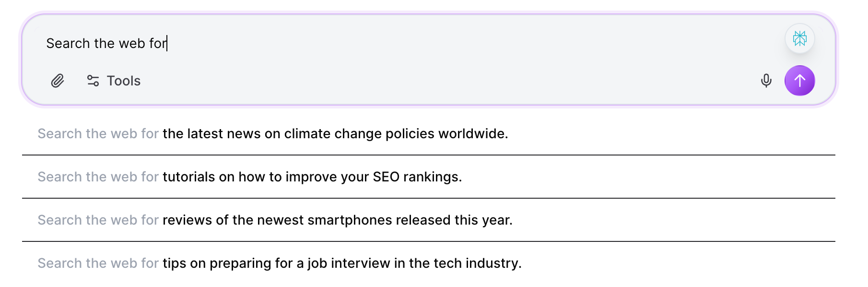Open the Tools menu label
Viewport: 868px width, 287px height.
(x=124, y=81)
